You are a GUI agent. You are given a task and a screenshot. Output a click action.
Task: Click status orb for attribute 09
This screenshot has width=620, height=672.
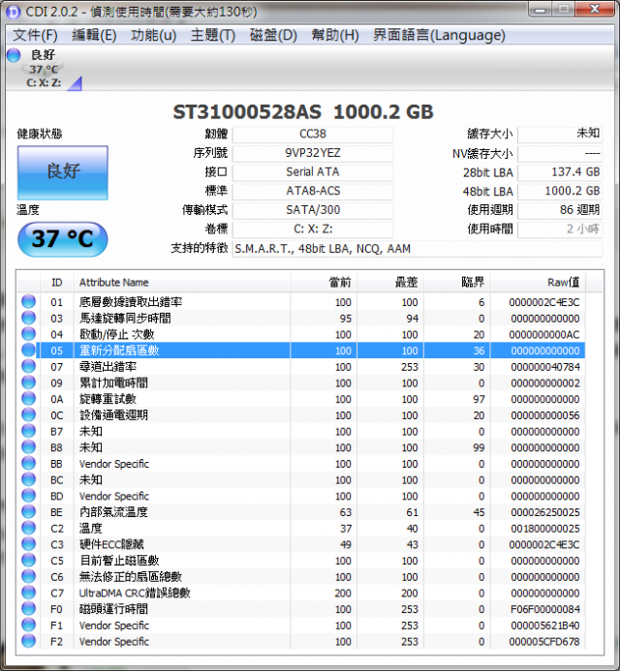(28, 382)
